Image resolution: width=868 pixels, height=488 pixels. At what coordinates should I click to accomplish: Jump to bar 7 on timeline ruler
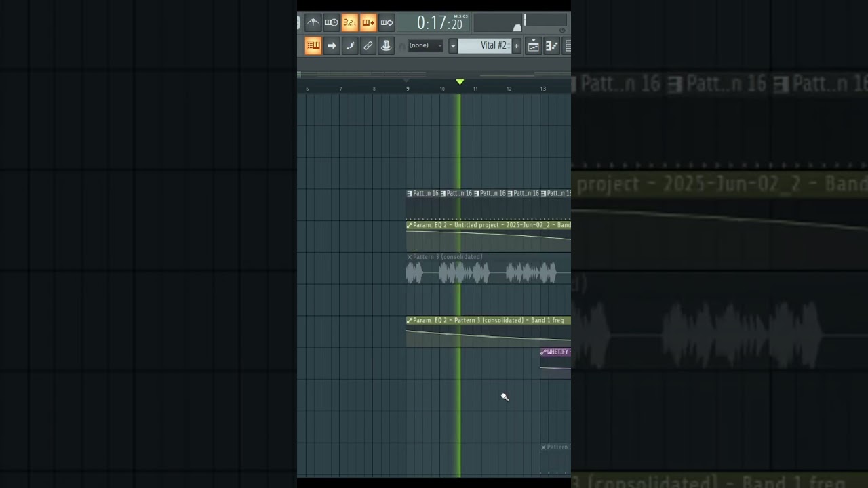[340, 89]
